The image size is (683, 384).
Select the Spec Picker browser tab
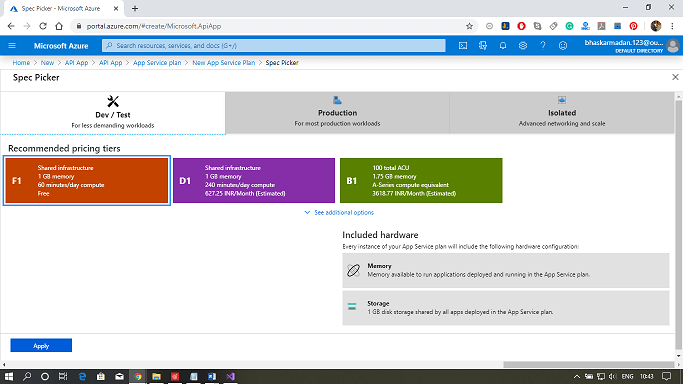[64, 9]
